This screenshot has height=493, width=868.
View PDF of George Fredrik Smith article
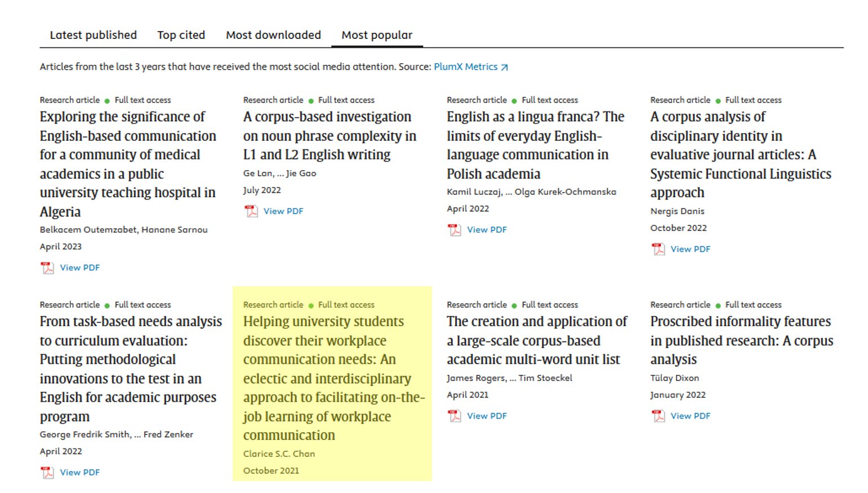click(x=80, y=472)
